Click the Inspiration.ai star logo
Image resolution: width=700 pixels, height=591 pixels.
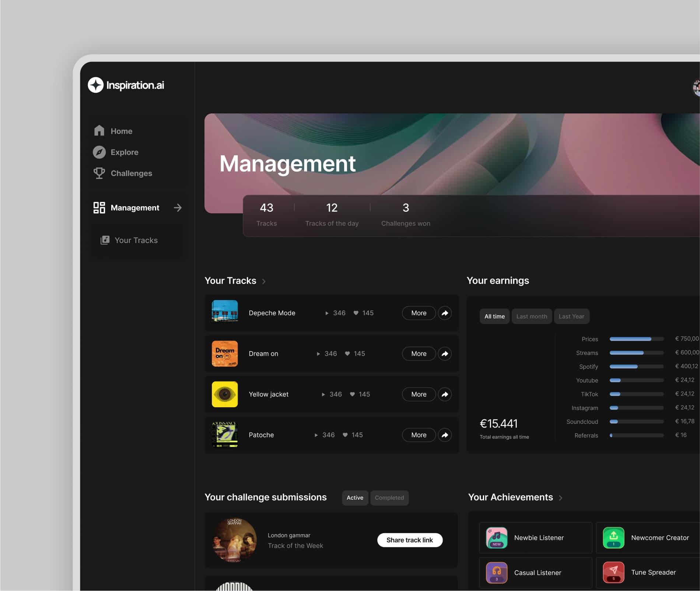click(95, 85)
